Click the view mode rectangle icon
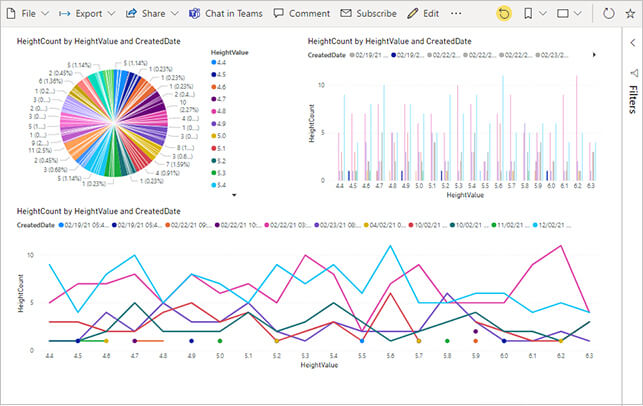 tap(563, 14)
